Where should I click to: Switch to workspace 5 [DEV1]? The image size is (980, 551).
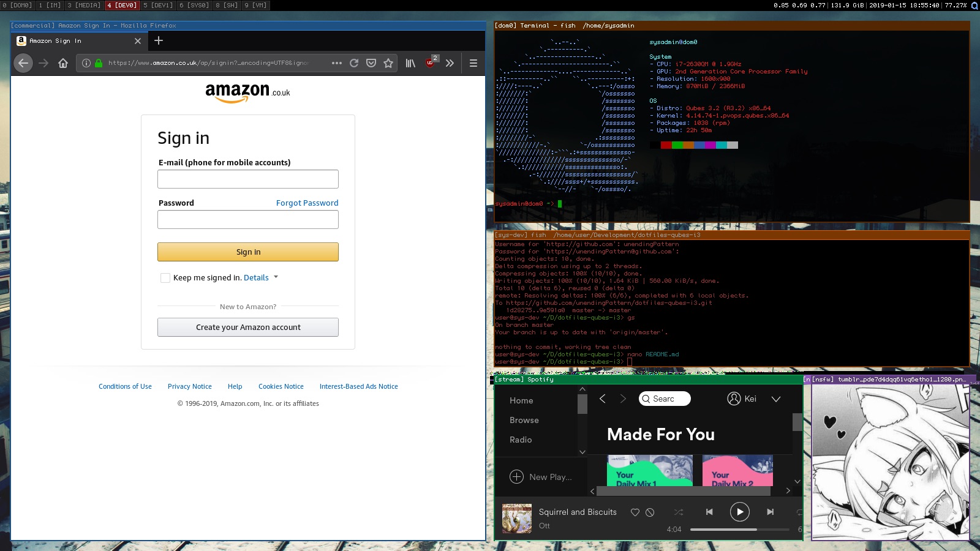coord(158,5)
